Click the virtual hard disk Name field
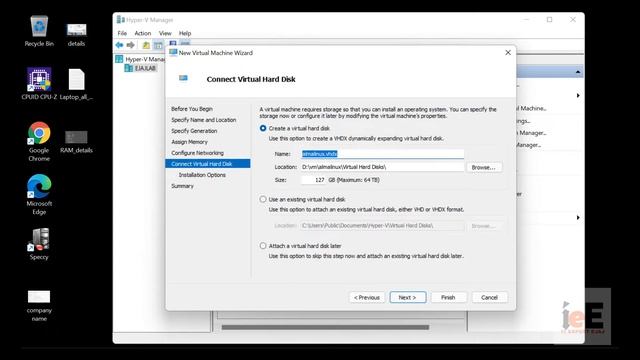 pyautogui.click(x=382, y=154)
